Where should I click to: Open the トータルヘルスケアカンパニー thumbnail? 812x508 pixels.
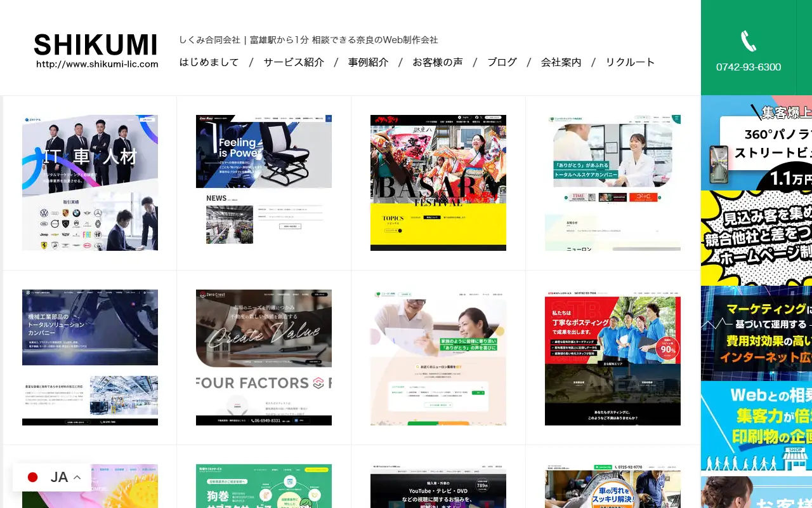point(613,183)
